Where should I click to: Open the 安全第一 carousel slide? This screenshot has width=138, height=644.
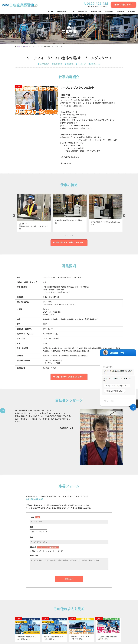point(34,213)
